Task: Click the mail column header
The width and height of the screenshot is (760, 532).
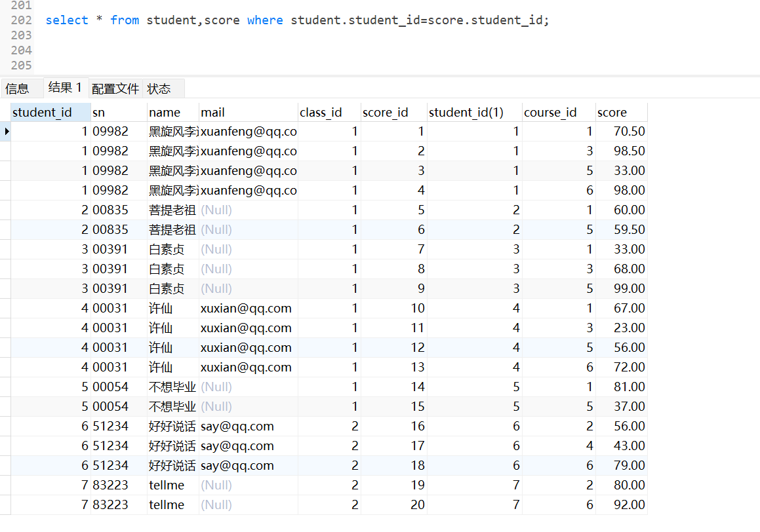Action: [248, 112]
